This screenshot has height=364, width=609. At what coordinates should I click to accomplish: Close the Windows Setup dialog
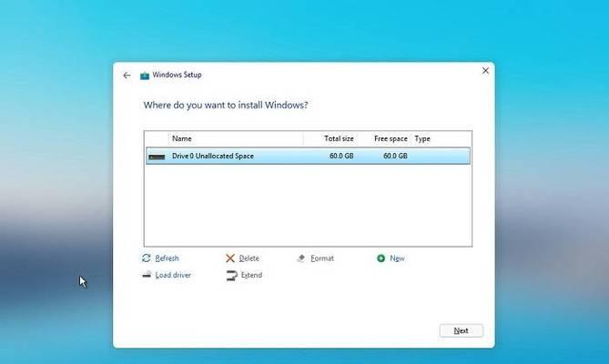click(485, 71)
